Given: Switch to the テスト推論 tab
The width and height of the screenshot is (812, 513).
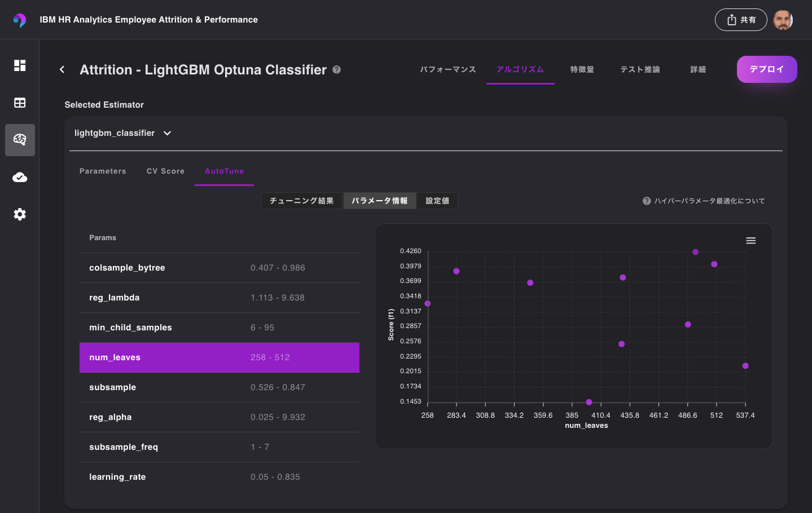Looking at the screenshot, I should [x=640, y=69].
